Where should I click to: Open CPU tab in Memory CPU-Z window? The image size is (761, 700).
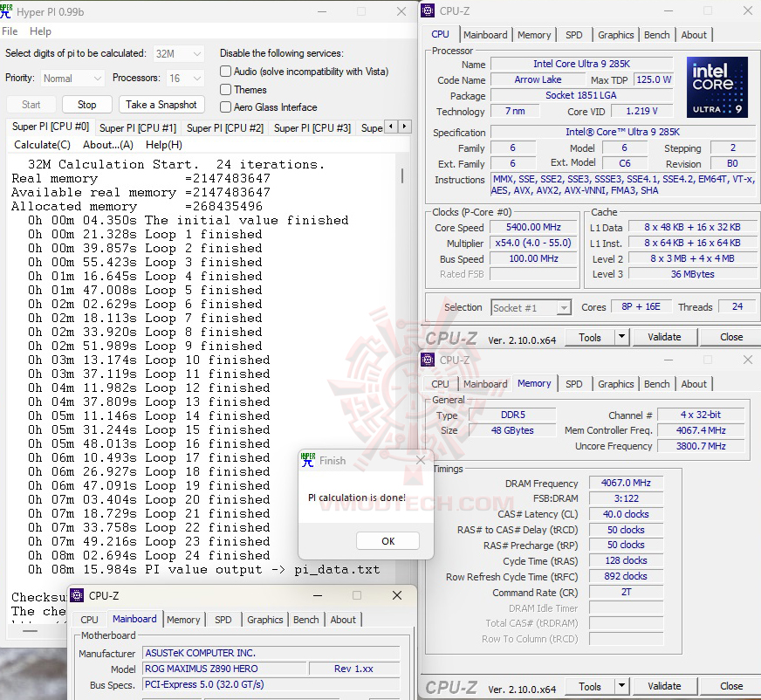(440, 384)
